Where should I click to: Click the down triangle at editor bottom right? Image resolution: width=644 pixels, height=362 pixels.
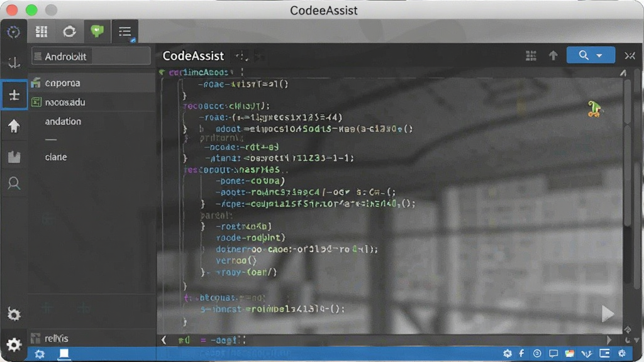pos(636,341)
